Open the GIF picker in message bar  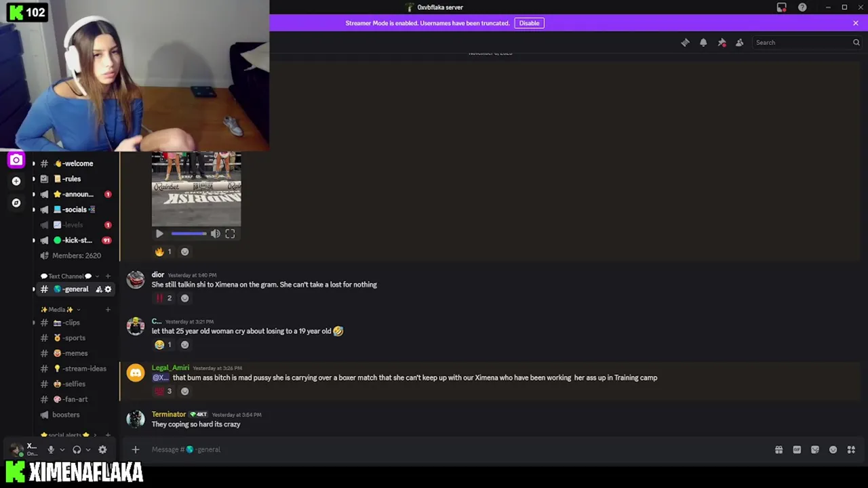coord(797,449)
